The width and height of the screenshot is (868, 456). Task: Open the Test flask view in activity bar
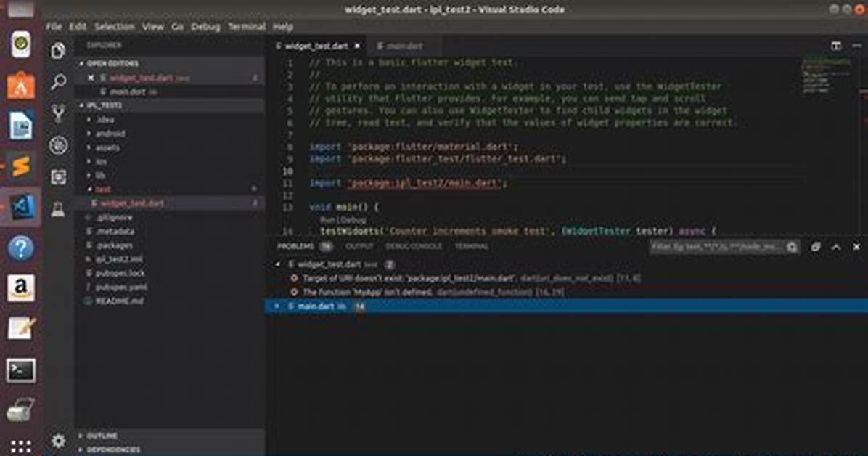58,209
